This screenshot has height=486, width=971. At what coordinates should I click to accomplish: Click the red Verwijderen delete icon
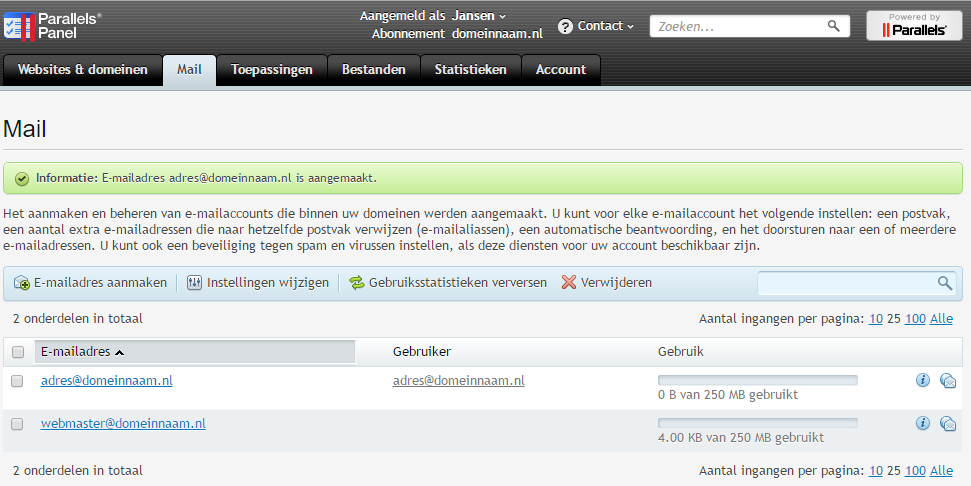pos(569,283)
